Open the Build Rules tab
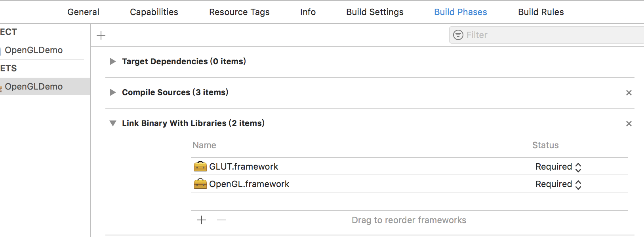Screen dimensions: 644x237 (x=541, y=12)
